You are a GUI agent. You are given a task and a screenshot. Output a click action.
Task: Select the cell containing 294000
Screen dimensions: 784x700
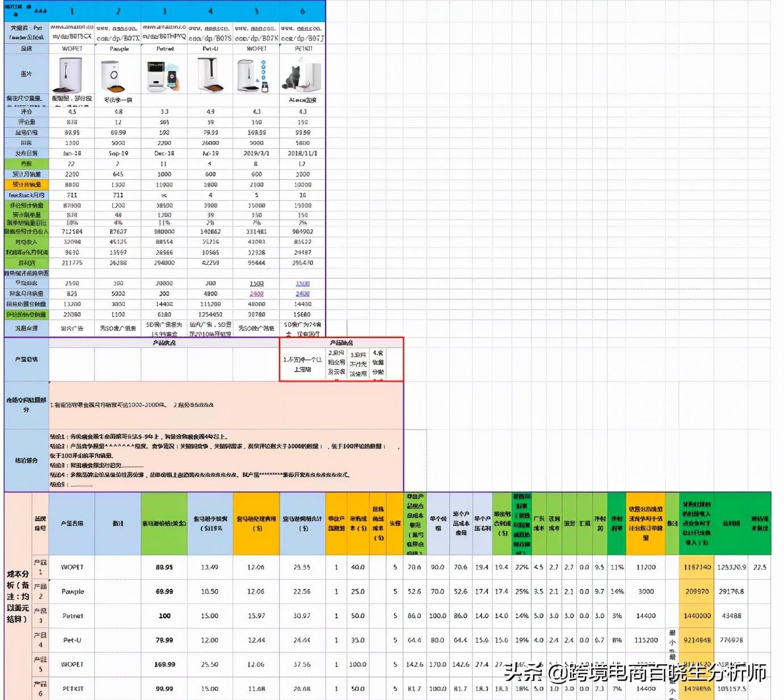click(x=165, y=263)
